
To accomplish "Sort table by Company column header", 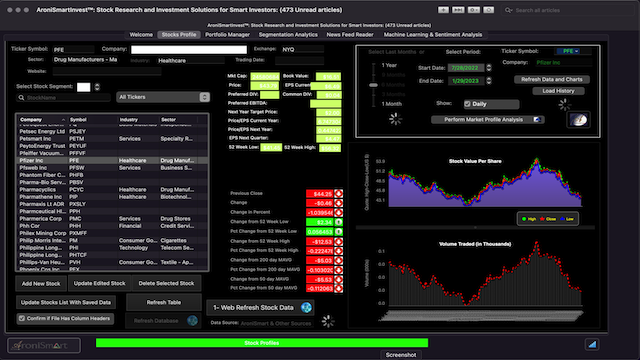I will [42, 120].
